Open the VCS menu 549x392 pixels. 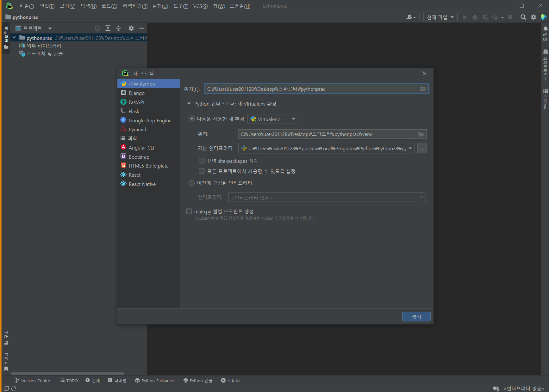pyautogui.click(x=201, y=6)
